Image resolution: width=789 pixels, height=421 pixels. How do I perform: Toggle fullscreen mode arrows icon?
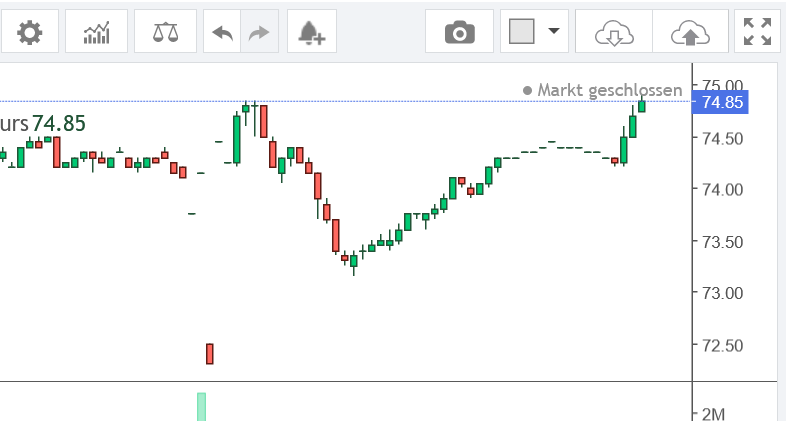click(x=757, y=32)
